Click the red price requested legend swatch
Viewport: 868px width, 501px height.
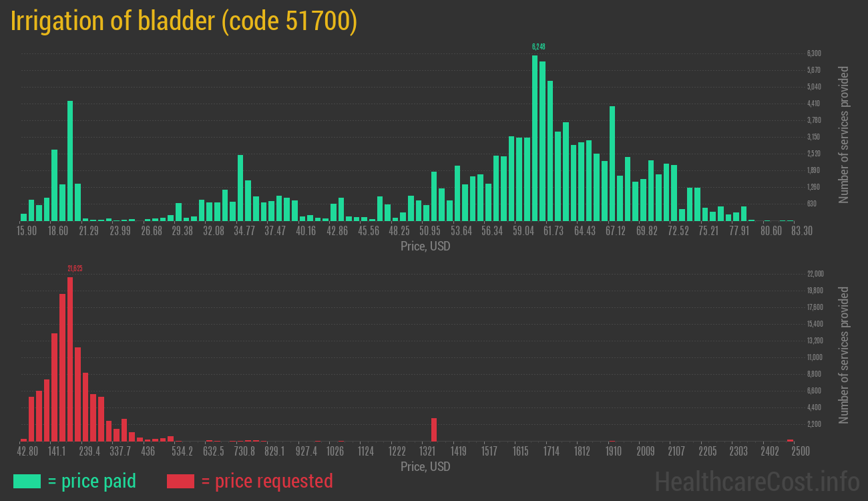(180, 481)
